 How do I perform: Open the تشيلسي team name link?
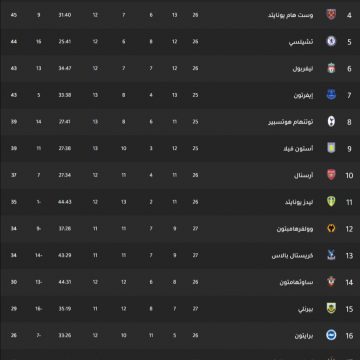click(x=301, y=42)
